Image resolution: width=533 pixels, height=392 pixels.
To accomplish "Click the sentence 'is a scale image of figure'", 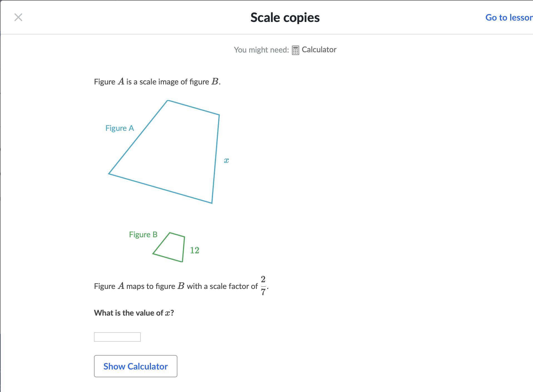I will 167,82.
